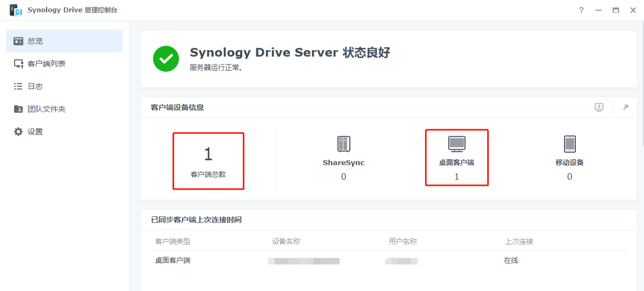Click the Synology Drive app logo icon

tap(15, 10)
